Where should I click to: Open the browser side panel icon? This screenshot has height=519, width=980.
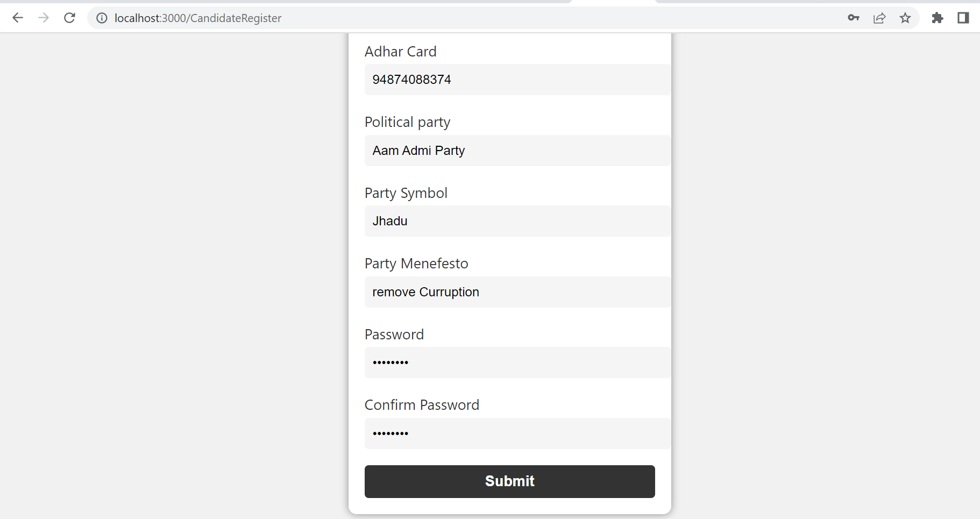pyautogui.click(x=963, y=18)
